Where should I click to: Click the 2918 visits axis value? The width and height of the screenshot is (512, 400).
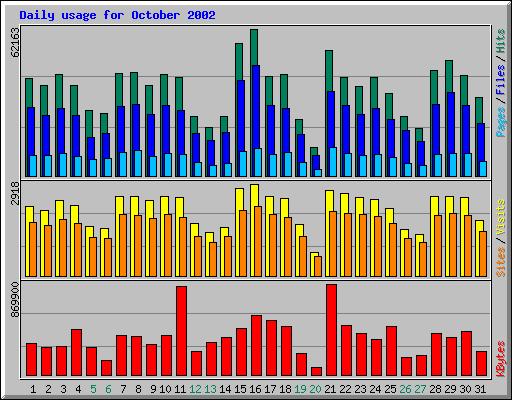coord(15,194)
